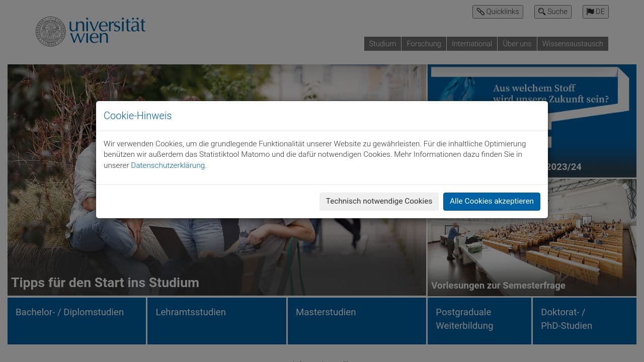This screenshot has width=644, height=362.
Task: Open the Forschung menu
Action: click(x=424, y=44)
